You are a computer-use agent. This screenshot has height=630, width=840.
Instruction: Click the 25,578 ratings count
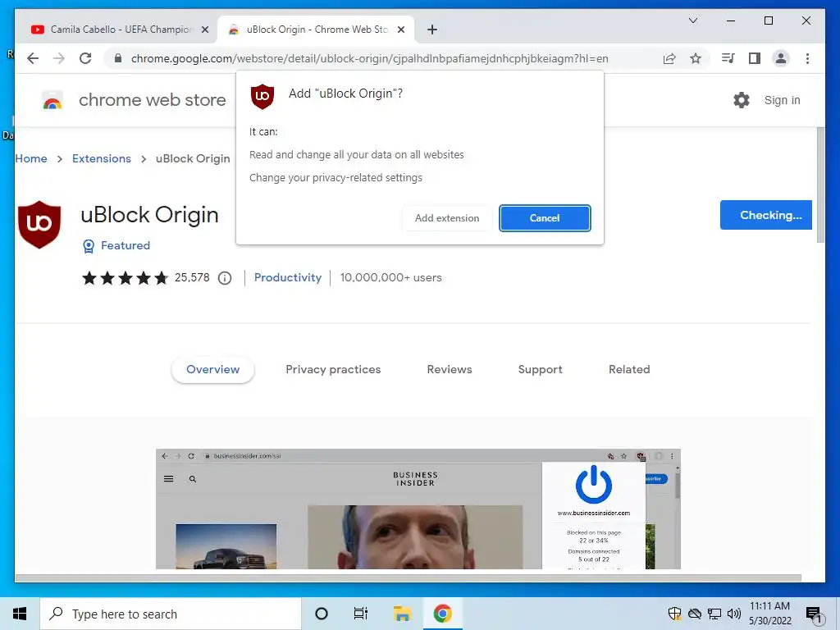click(x=192, y=277)
